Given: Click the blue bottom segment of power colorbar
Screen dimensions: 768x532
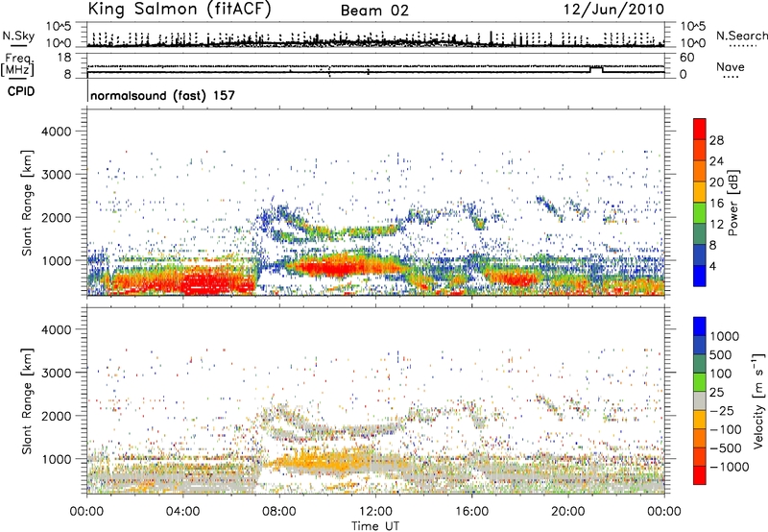Looking at the screenshot, I should coord(700,277).
